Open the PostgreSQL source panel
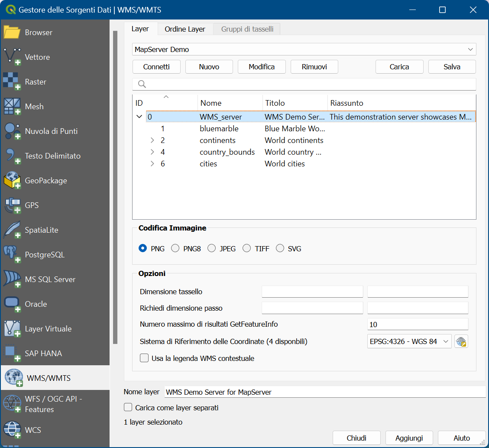489x448 pixels. pyautogui.click(x=55, y=255)
